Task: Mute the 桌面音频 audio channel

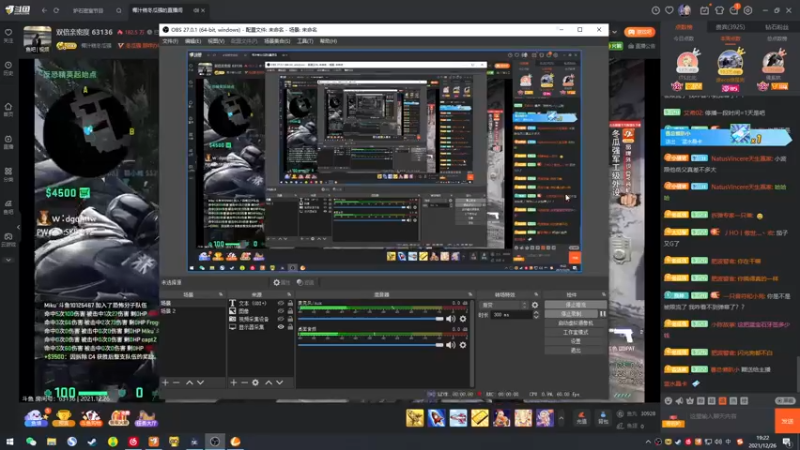Action: pyautogui.click(x=451, y=345)
